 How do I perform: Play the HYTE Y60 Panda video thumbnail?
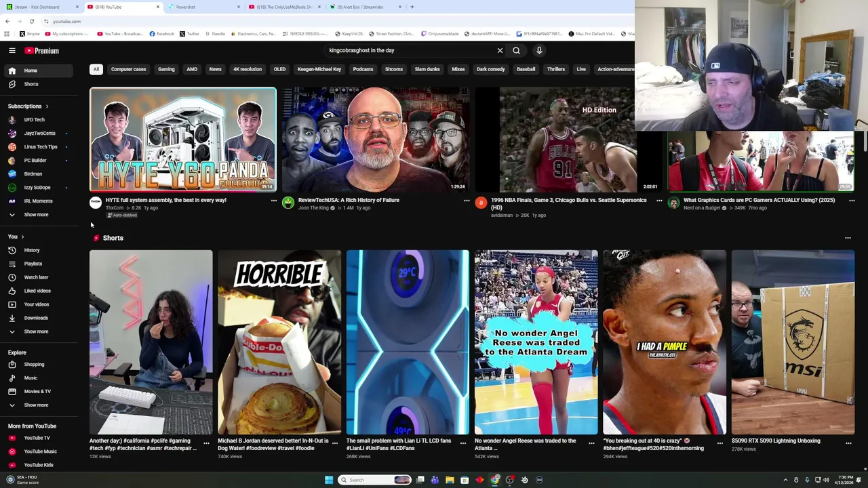coord(182,140)
